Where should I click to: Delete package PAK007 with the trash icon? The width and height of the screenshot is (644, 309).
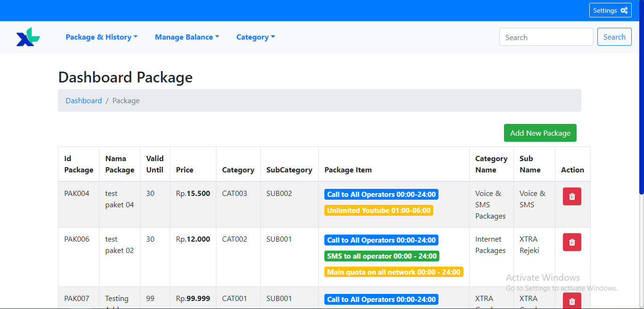pyautogui.click(x=572, y=301)
